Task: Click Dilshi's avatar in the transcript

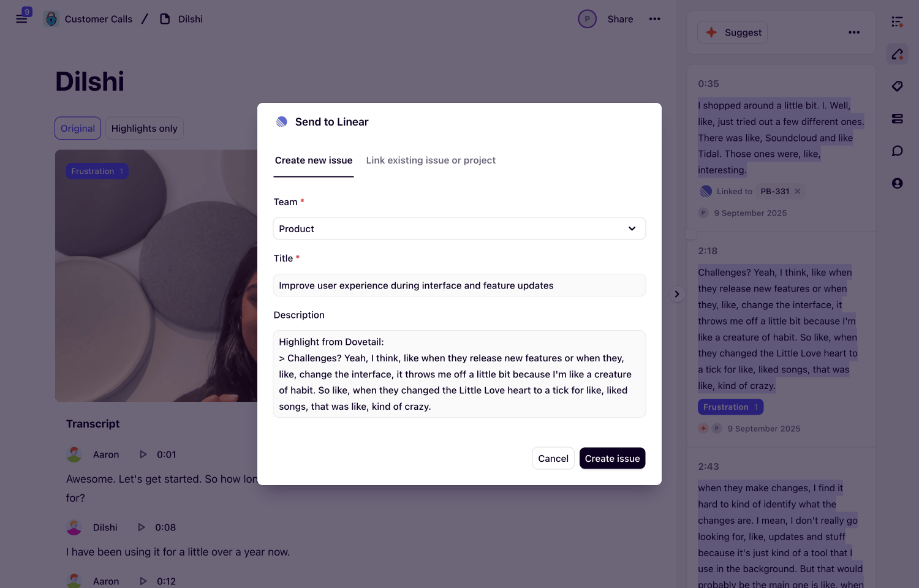Action: pyautogui.click(x=74, y=527)
